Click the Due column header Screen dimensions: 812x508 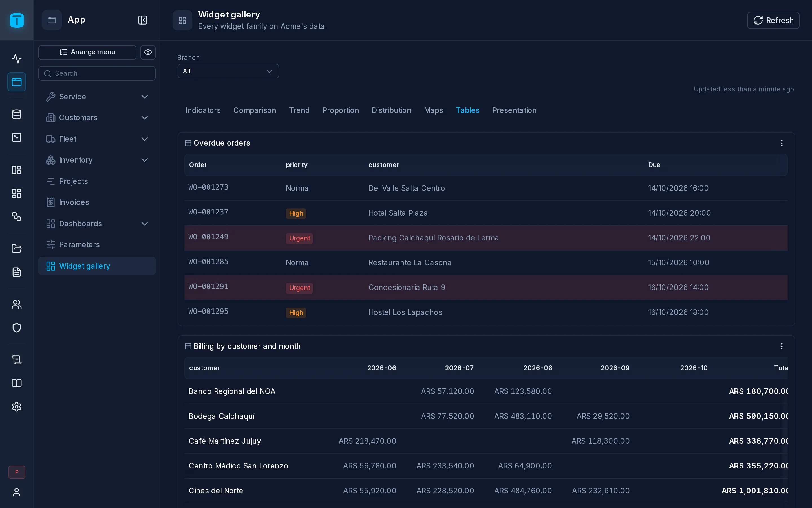click(x=654, y=165)
